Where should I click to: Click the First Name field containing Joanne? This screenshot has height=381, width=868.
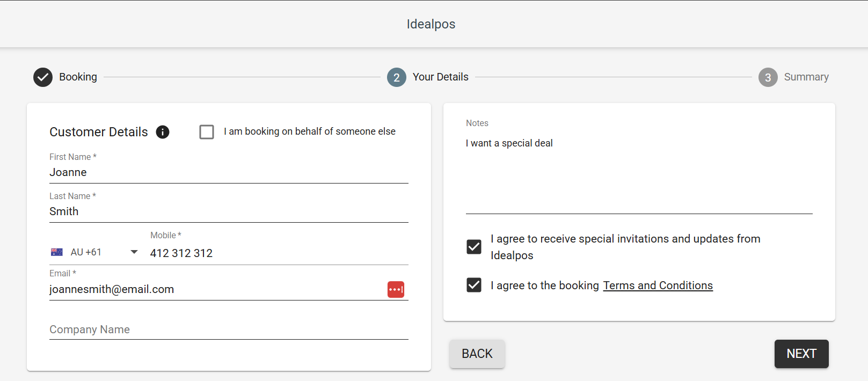click(229, 172)
